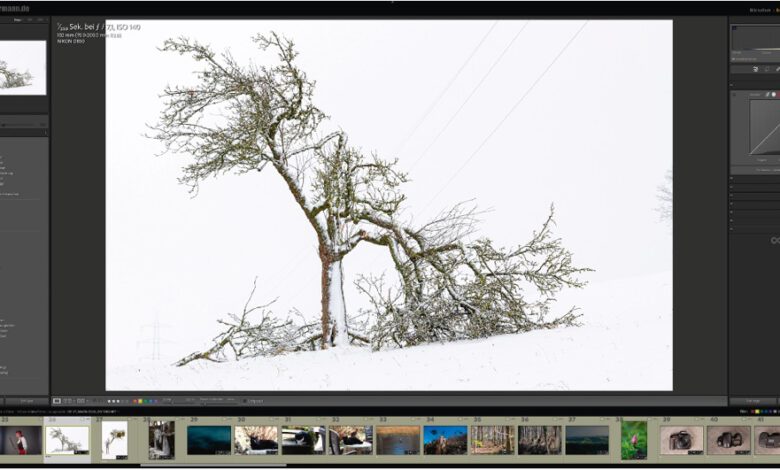780x470 pixels.
Task: Click the file name path above the filmstrip
Action: click(x=92, y=412)
